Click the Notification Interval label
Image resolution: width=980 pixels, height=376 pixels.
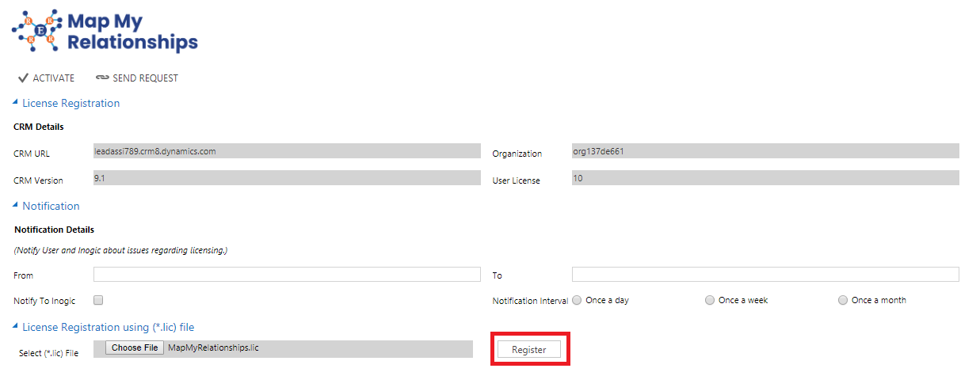coord(530,301)
